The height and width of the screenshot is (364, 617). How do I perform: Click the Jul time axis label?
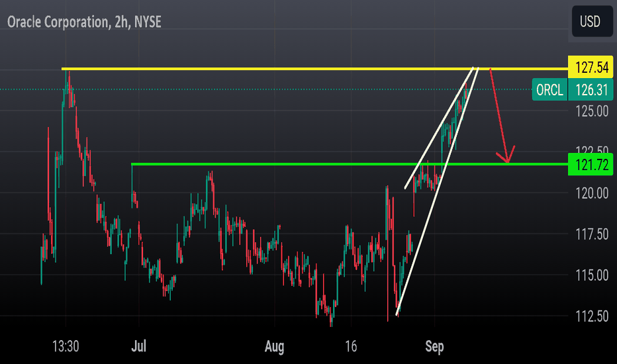coord(138,346)
